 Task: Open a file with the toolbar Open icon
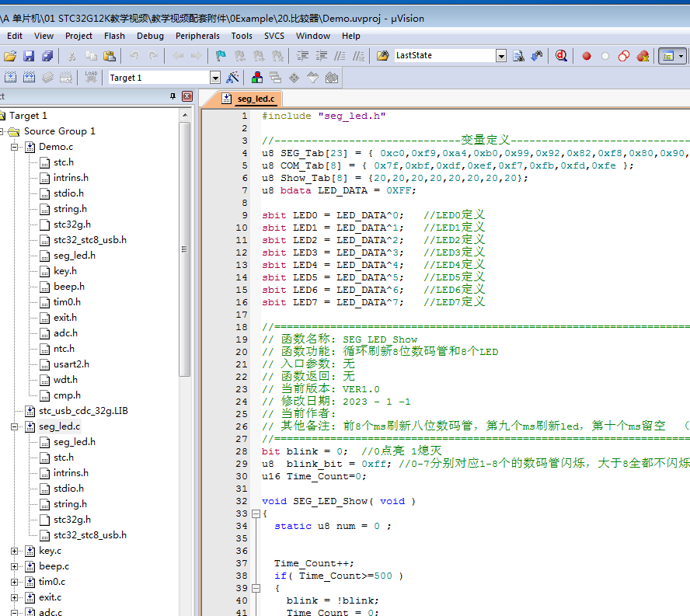coord(10,56)
